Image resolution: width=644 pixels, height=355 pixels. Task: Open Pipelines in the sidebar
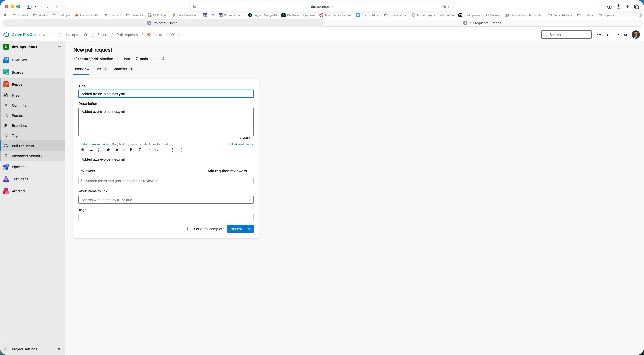point(19,167)
